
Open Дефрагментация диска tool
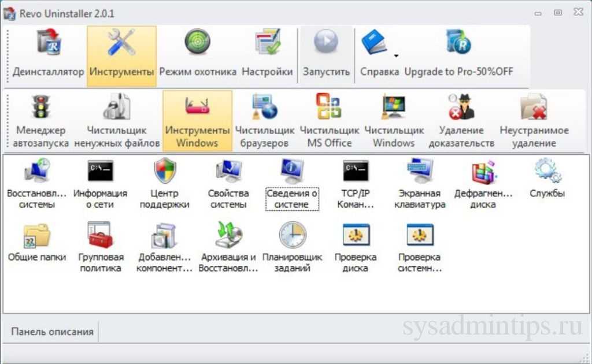(483, 172)
